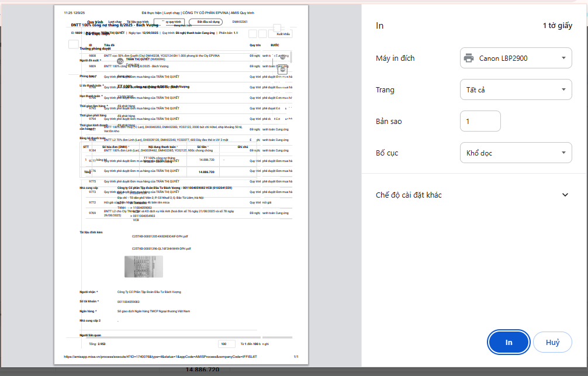
Task: Open the Trang pages dropdown
Action: (x=516, y=89)
